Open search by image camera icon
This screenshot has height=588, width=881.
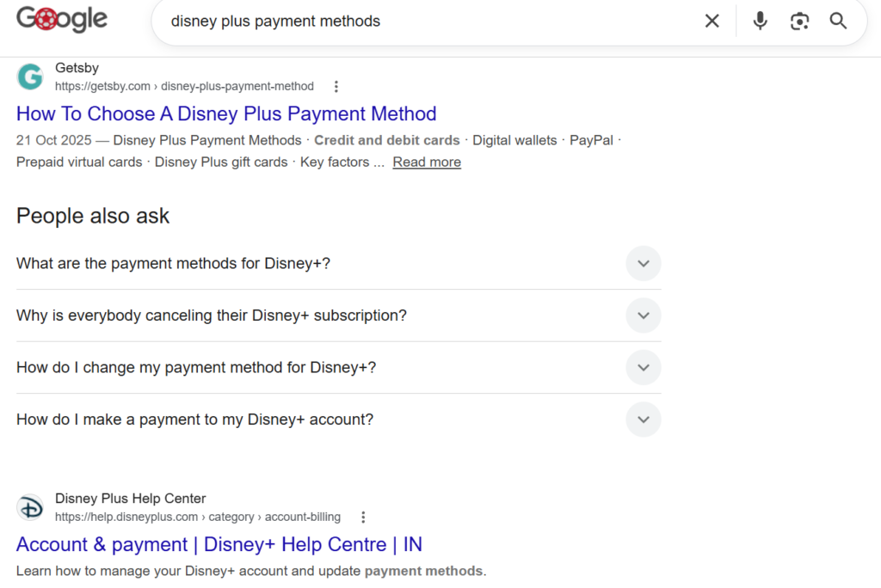tap(799, 21)
